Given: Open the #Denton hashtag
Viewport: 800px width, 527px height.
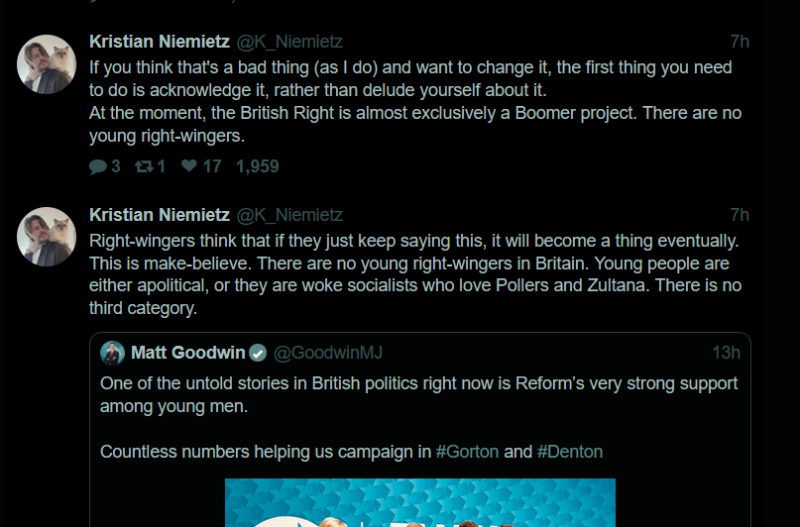Looking at the screenshot, I should (x=570, y=451).
